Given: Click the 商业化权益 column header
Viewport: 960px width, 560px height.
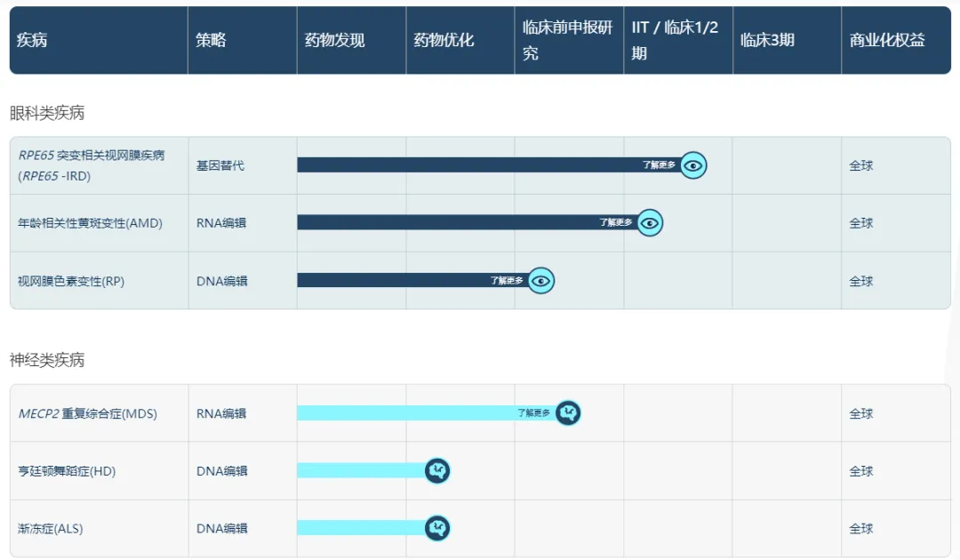Looking at the screenshot, I should (886, 41).
